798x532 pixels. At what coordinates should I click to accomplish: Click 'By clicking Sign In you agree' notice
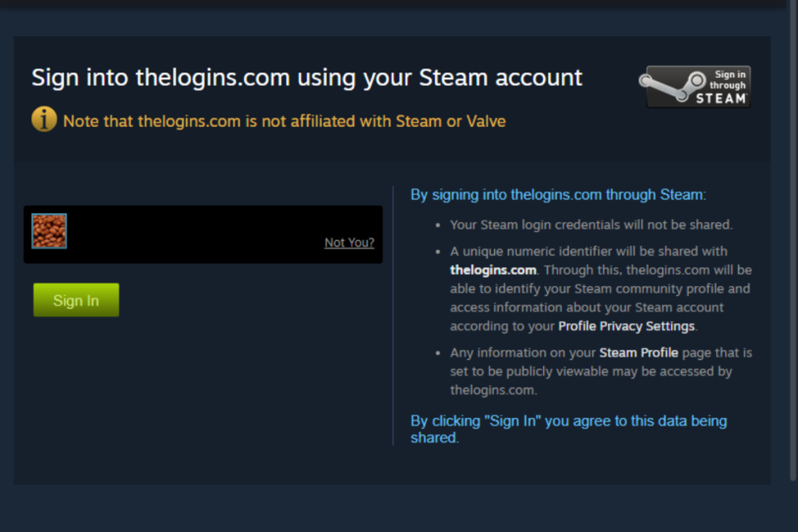(x=569, y=429)
